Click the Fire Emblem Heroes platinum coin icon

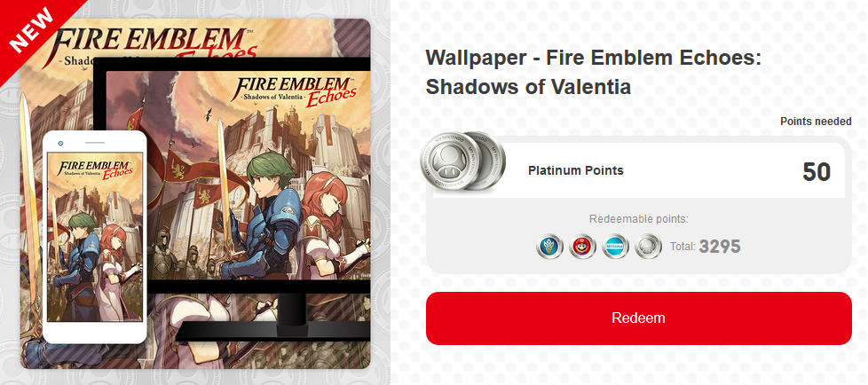(x=549, y=246)
